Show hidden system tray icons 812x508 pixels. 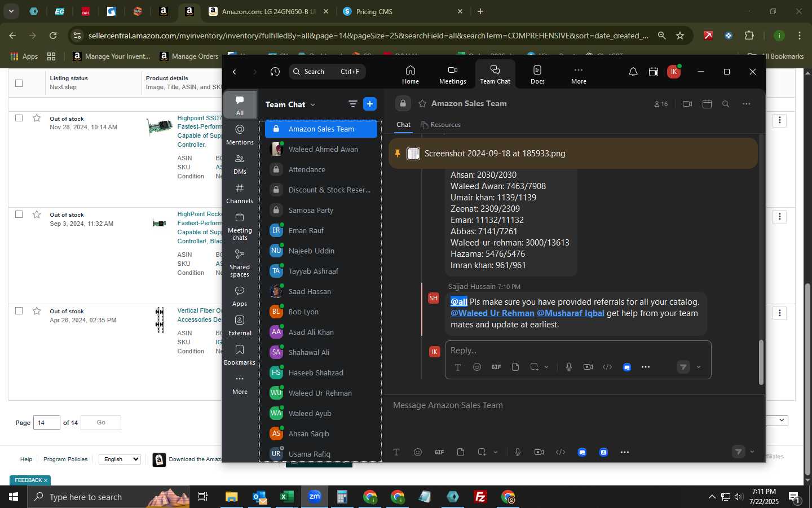click(x=712, y=497)
